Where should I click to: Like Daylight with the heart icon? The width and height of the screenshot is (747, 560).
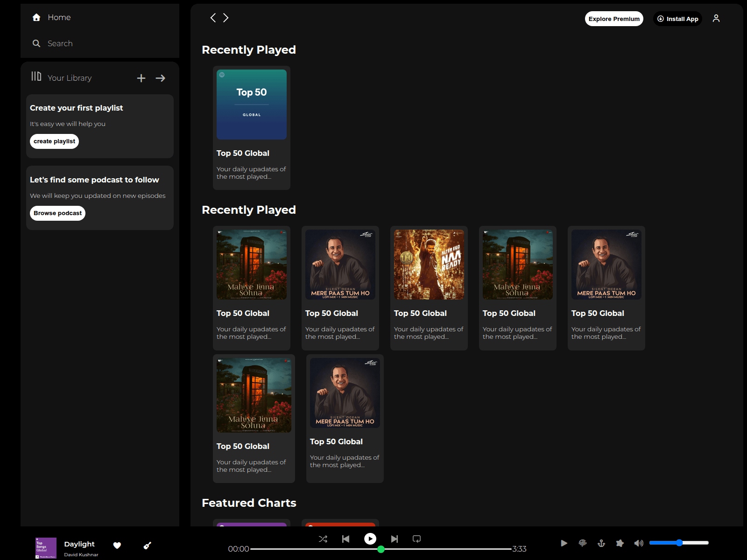[x=117, y=545]
